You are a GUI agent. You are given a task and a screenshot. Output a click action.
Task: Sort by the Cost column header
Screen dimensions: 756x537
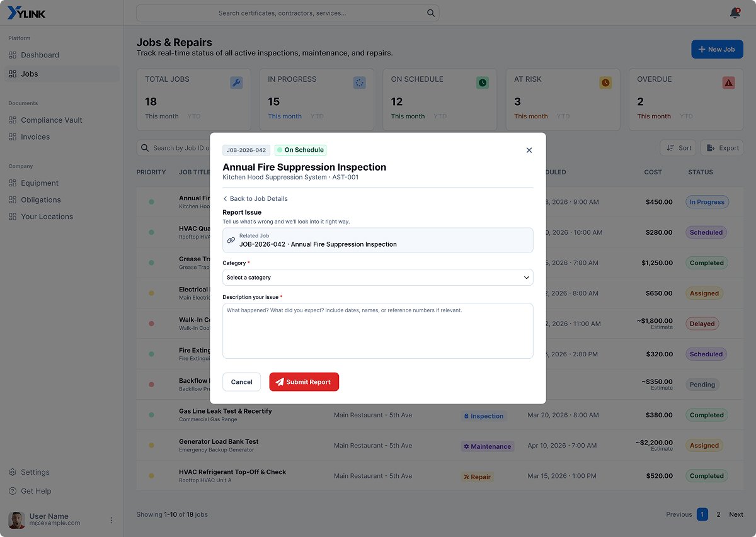click(x=653, y=172)
